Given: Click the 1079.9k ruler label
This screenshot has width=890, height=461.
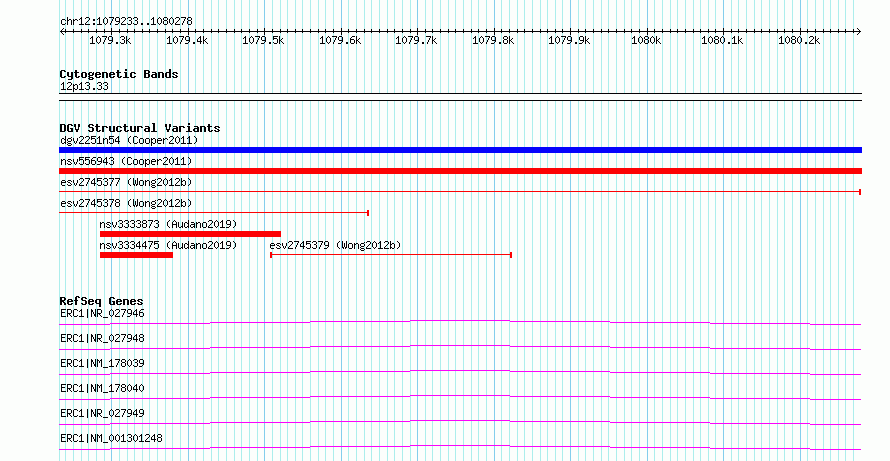Looking at the screenshot, I should (x=569, y=41).
